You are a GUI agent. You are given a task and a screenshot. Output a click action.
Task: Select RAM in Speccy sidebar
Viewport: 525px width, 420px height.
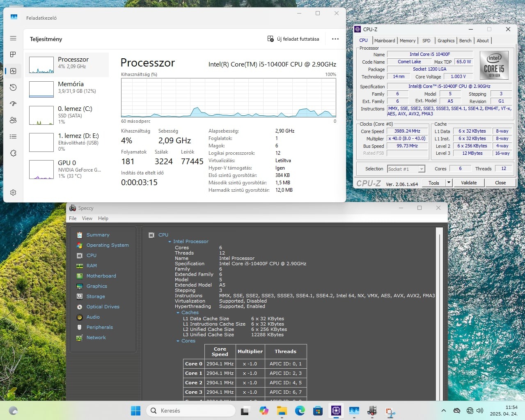(x=92, y=266)
